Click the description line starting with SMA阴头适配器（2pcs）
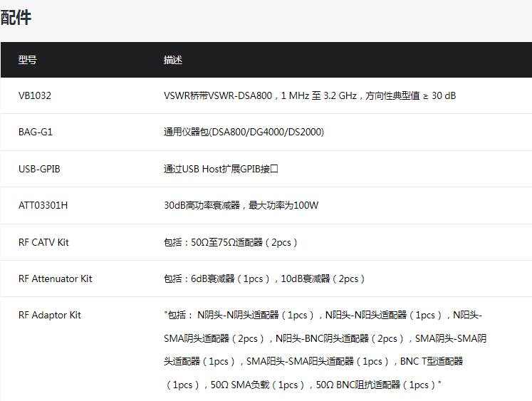Image resolution: width=532 pixels, height=401 pixels. coord(325,338)
